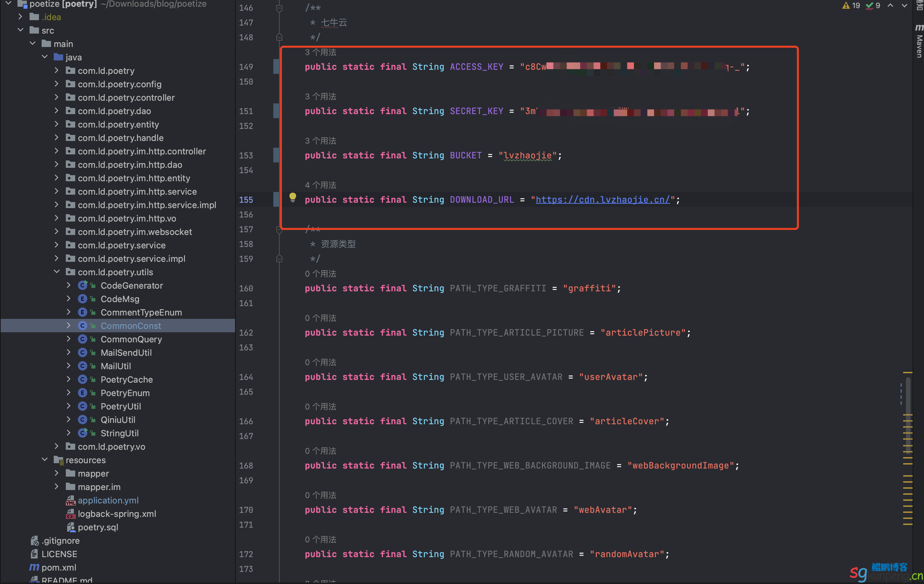This screenshot has width=924, height=584.
Task: Fold the comment block at line 146
Action: coord(279,8)
